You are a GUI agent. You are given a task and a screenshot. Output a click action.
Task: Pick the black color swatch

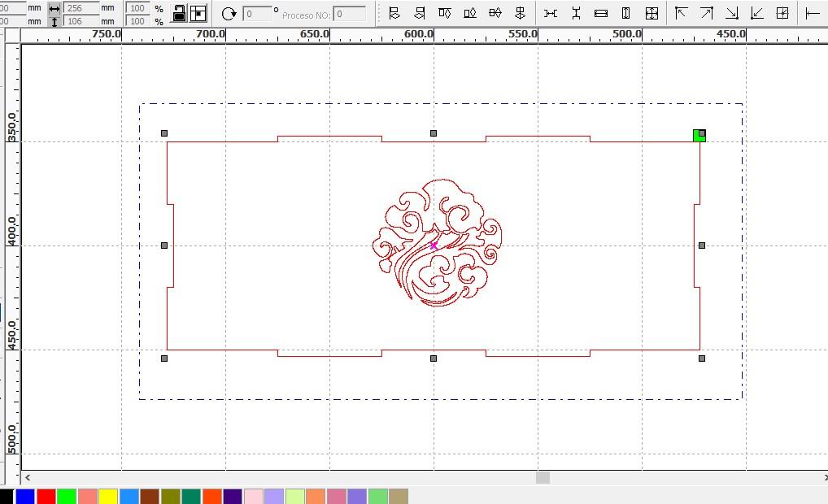[6, 496]
